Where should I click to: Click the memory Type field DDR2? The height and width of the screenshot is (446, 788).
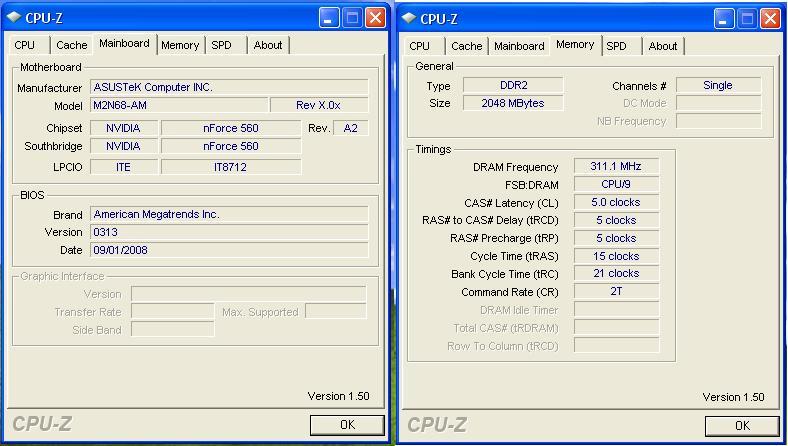[513, 85]
